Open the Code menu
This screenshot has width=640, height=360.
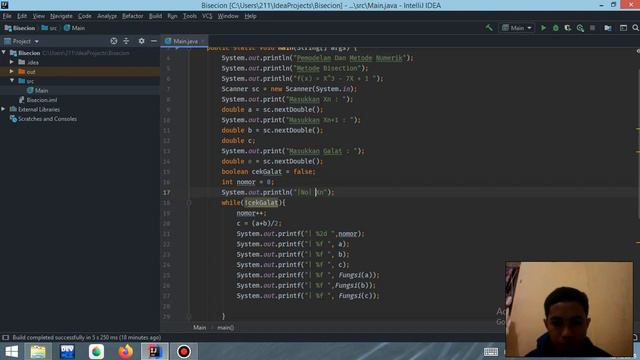(x=85, y=16)
